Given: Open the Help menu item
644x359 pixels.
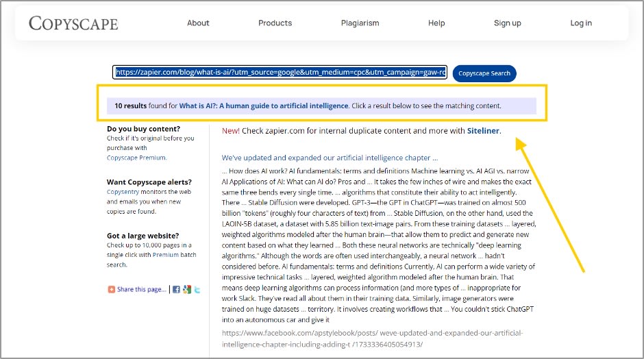Looking at the screenshot, I should click(436, 23).
